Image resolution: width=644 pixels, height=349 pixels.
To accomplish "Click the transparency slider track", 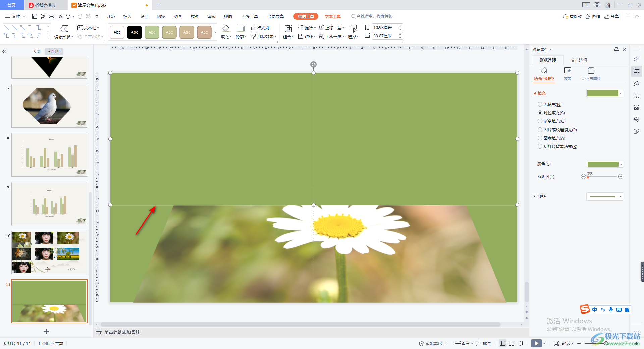I will (602, 176).
